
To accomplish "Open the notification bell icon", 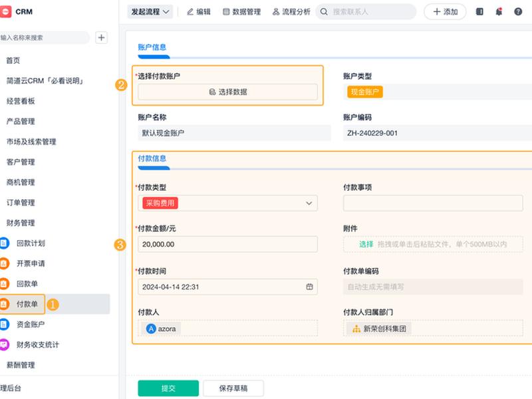I will (499, 12).
